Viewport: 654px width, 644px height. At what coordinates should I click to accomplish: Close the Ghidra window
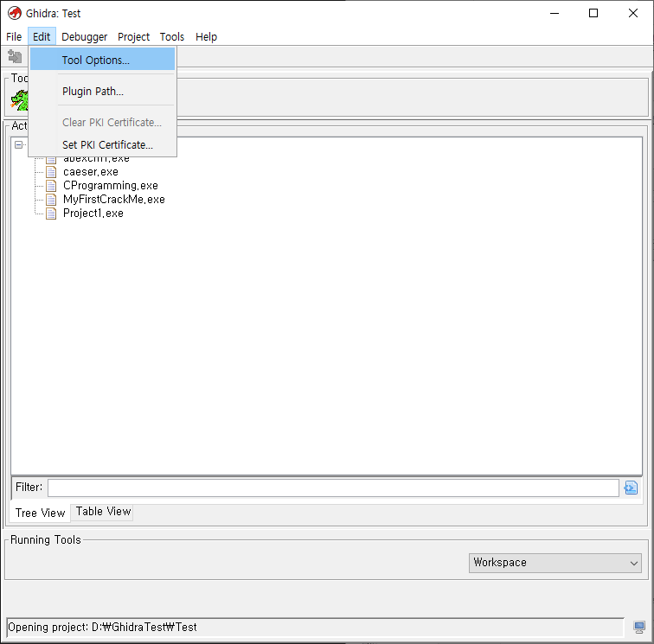click(x=632, y=13)
